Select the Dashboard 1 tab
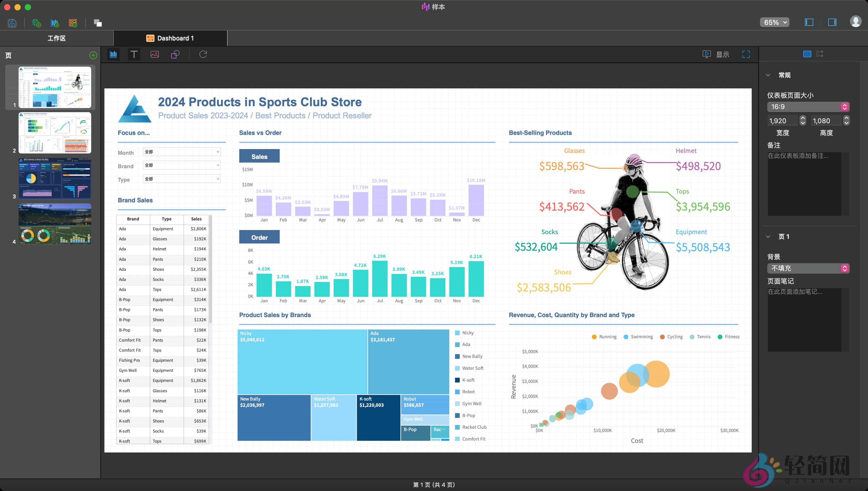The width and height of the screenshot is (868, 491). pyautogui.click(x=170, y=38)
